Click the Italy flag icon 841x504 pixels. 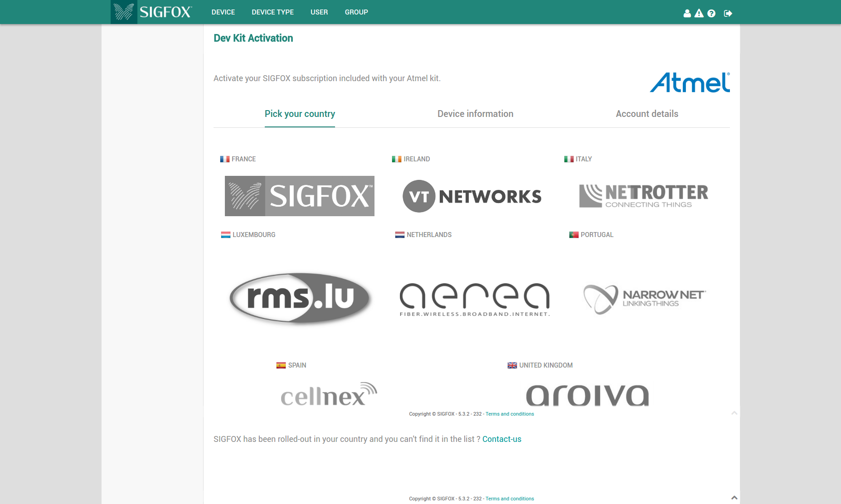[x=569, y=159]
